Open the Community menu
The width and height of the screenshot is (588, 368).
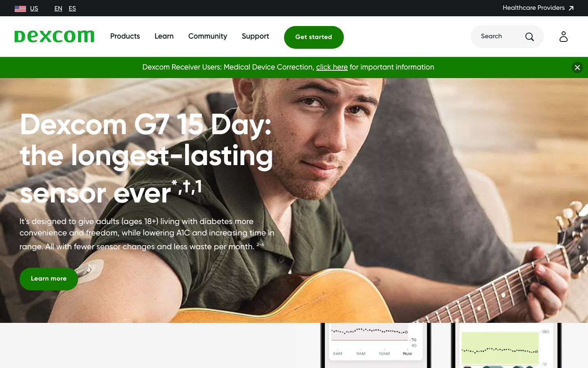click(x=208, y=36)
